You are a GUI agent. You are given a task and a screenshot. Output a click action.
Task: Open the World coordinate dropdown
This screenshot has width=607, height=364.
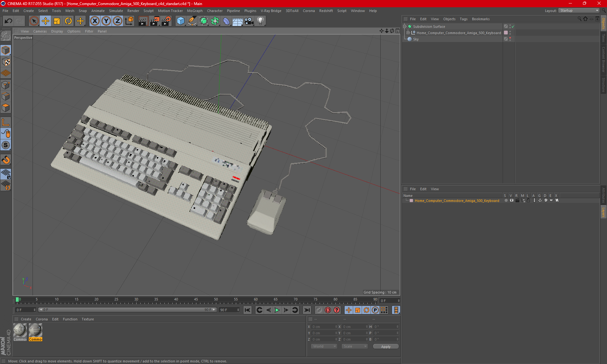click(x=324, y=346)
